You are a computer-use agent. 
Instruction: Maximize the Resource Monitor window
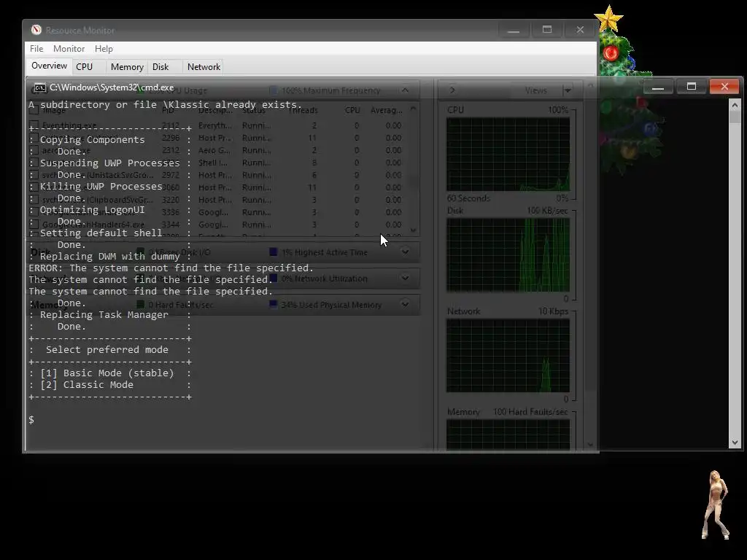coord(547,30)
